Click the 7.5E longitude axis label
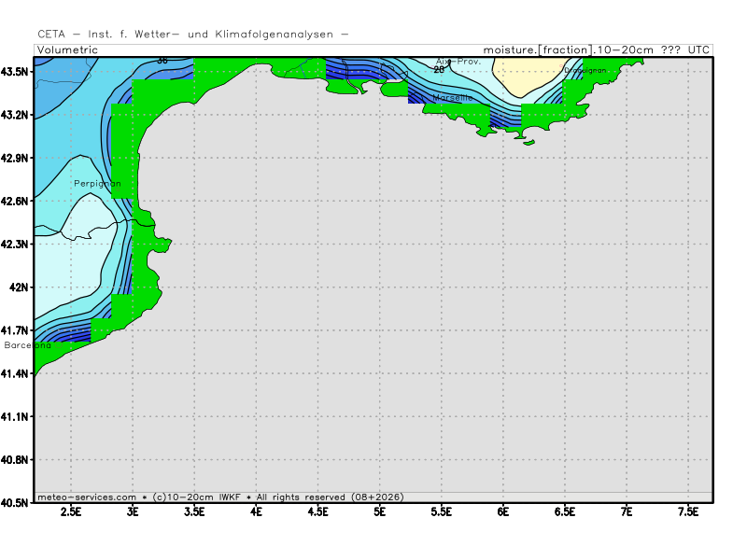Screen dimensions: 747x560 point(688,512)
